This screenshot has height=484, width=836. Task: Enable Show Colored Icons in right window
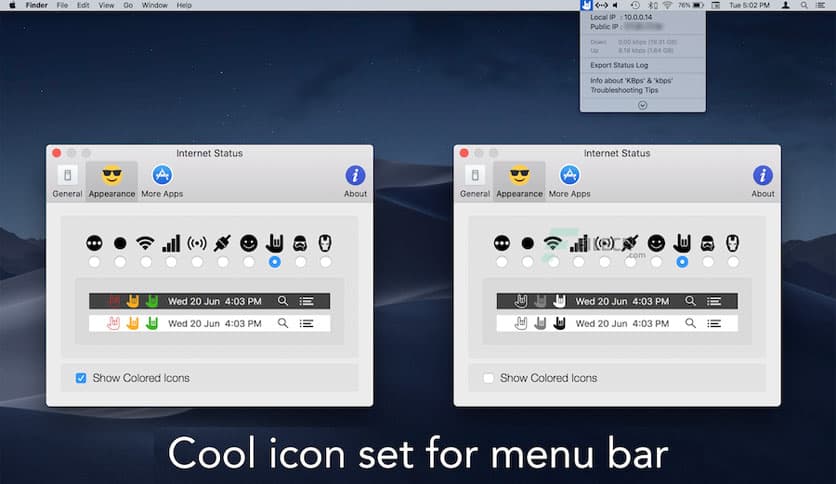click(489, 378)
